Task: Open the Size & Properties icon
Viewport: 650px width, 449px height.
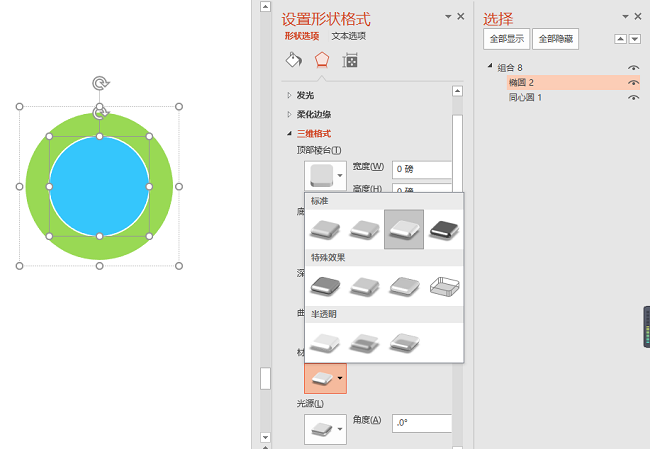Action: click(350, 60)
